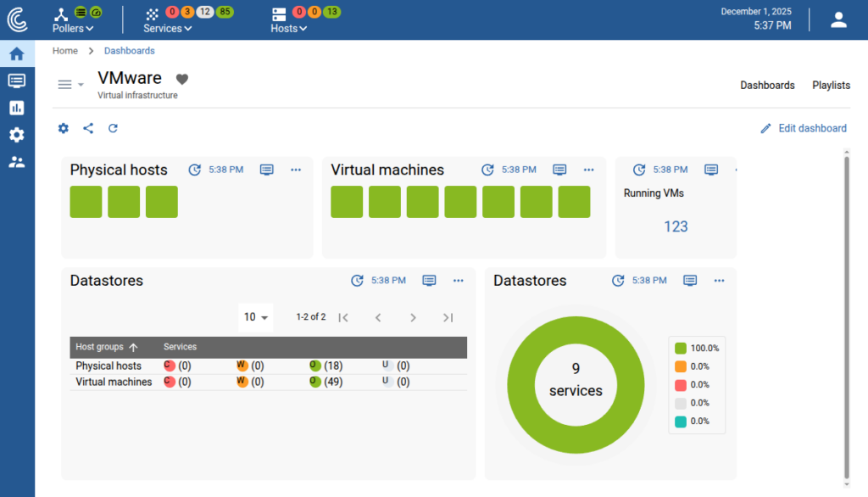Open the Reporting chart icon in sidebar
This screenshot has width=868, height=497.
pyautogui.click(x=17, y=108)
